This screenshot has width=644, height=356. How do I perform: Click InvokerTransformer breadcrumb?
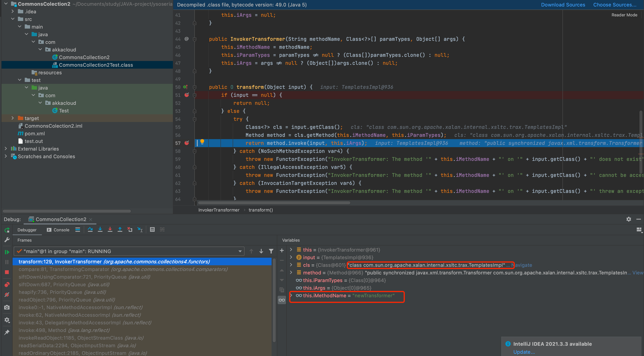pyautogui.click(x=219, y=210)
